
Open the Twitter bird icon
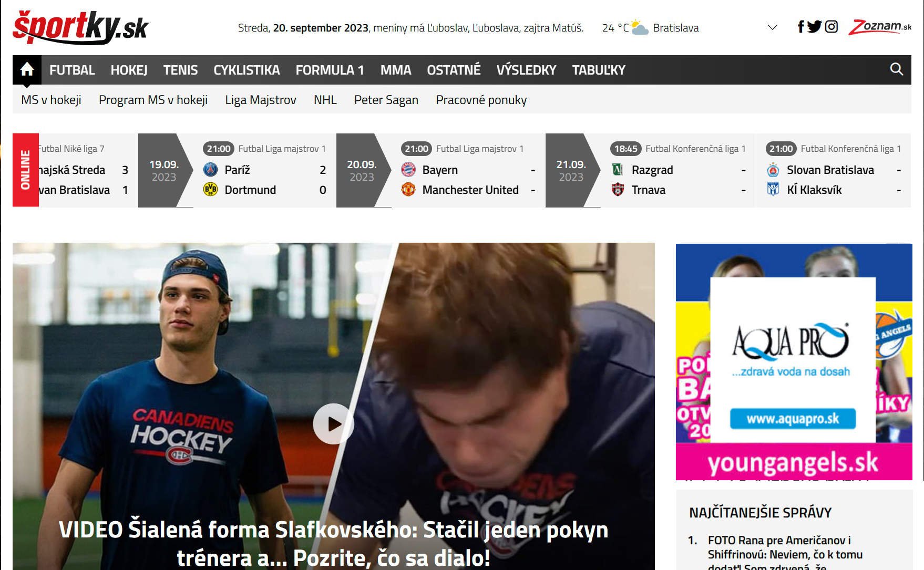coord(814,27)
